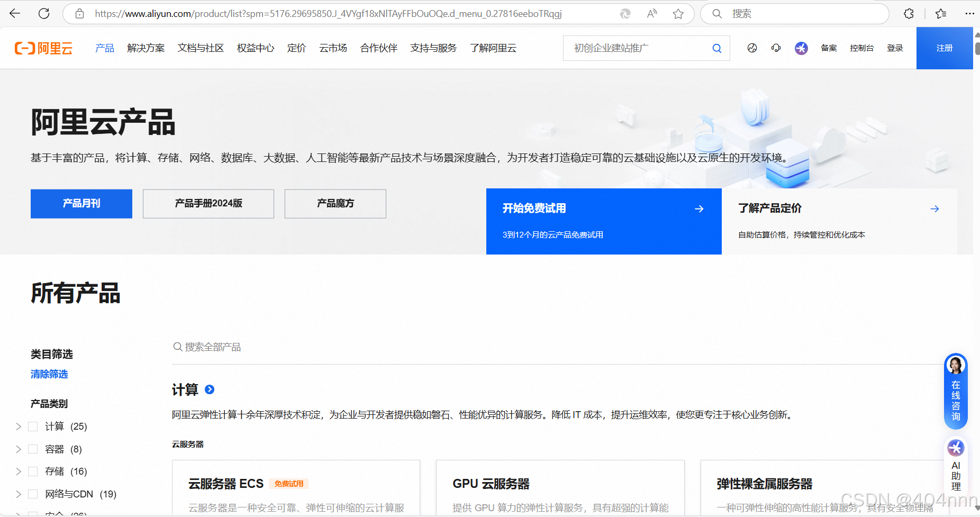980x517 pixels.
Task: Open the 文档与社区 menu
Action: [x=201, y=48]
